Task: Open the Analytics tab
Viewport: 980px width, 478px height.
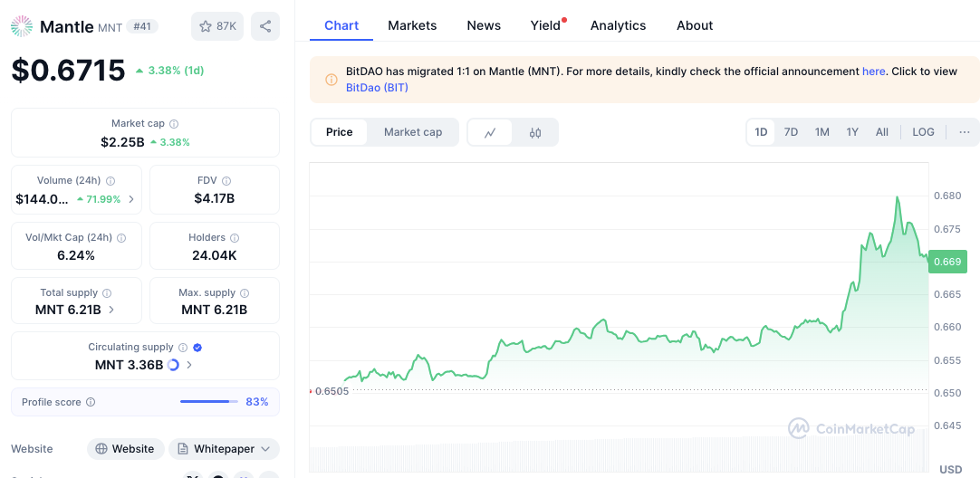Action: tap(618, 25)
